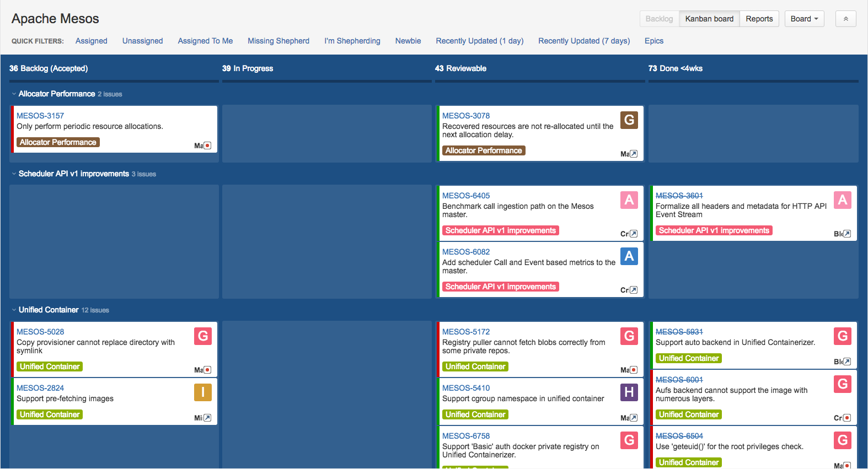Screen dimensions: 868x469
Task: Click the blue A avatar on MESOS-6082
Action: 629,256
